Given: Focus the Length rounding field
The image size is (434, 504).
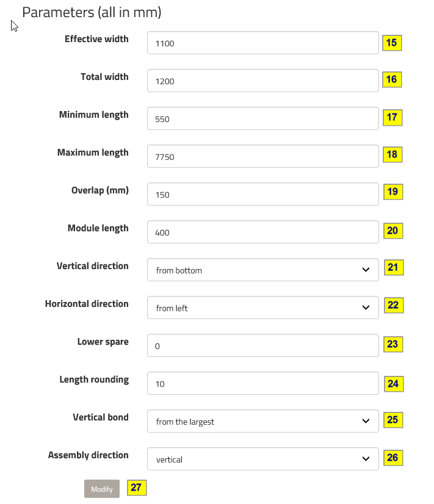Looking at the screenshot, I should pos(262,384).
